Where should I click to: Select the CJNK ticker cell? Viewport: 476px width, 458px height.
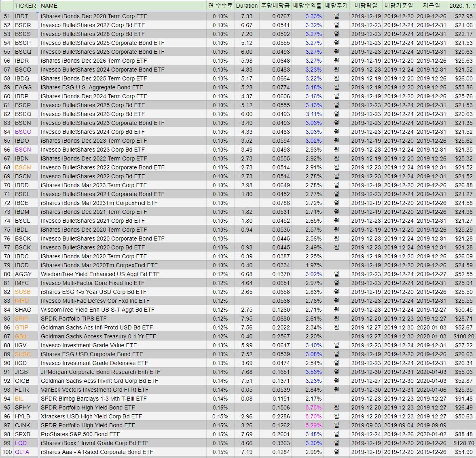click(25, 425)
